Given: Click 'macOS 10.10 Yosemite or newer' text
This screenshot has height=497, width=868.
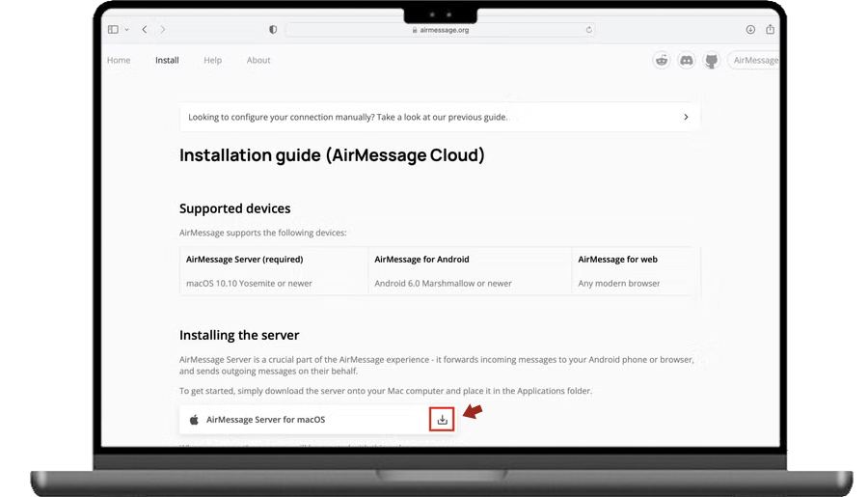Looking at the screenshot, I should click(249, 283).
